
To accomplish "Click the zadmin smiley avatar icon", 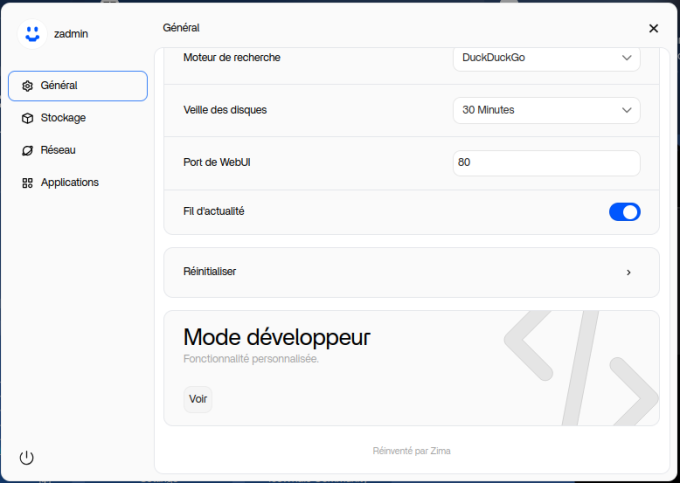I will tap(33, 33).
